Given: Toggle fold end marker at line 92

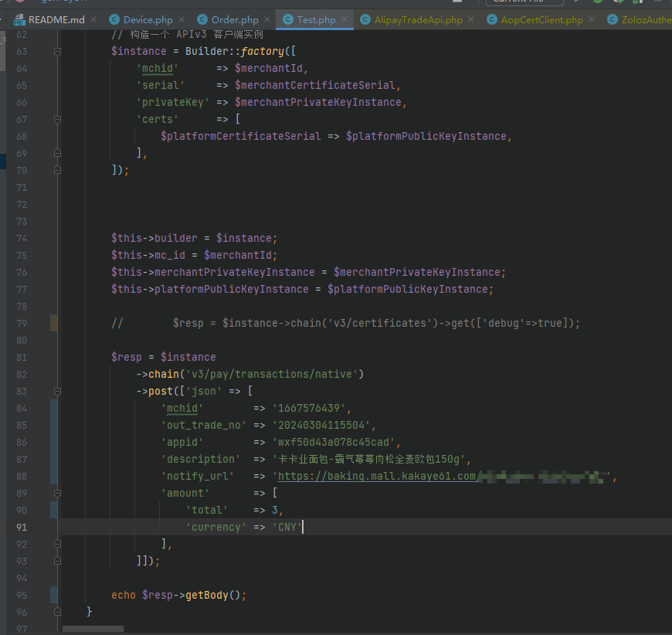Looking at the screenshot, I should [x=57, y=544].
